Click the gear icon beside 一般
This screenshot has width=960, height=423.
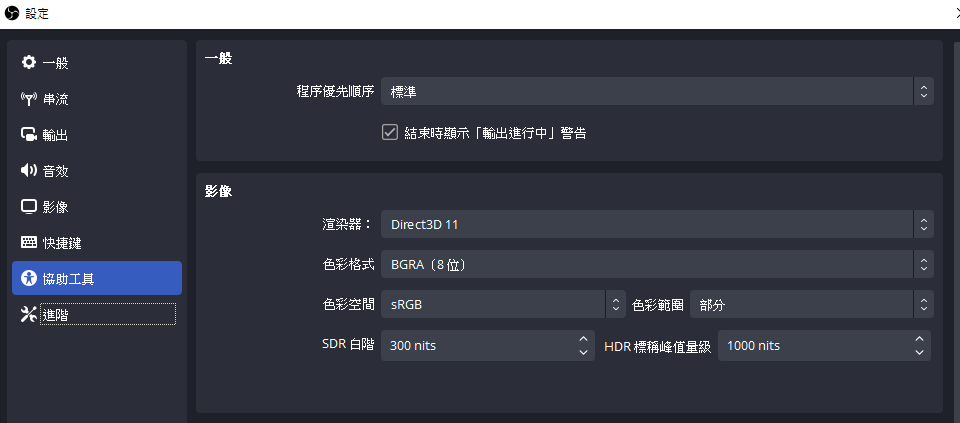coord(29,62)
